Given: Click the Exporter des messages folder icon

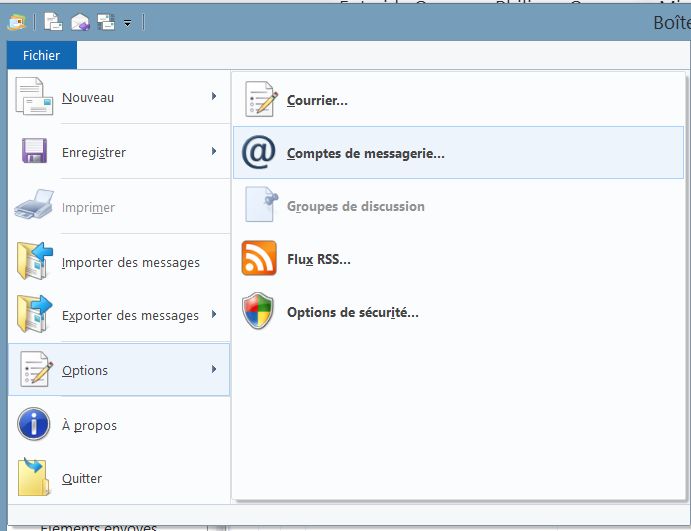Looking at the screenshot, I should coord(34,314).
